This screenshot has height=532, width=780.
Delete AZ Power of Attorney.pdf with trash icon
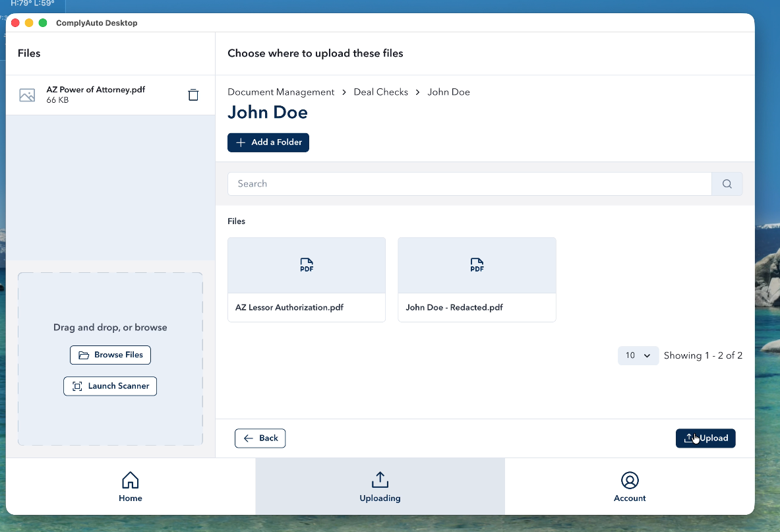point(193,95)
